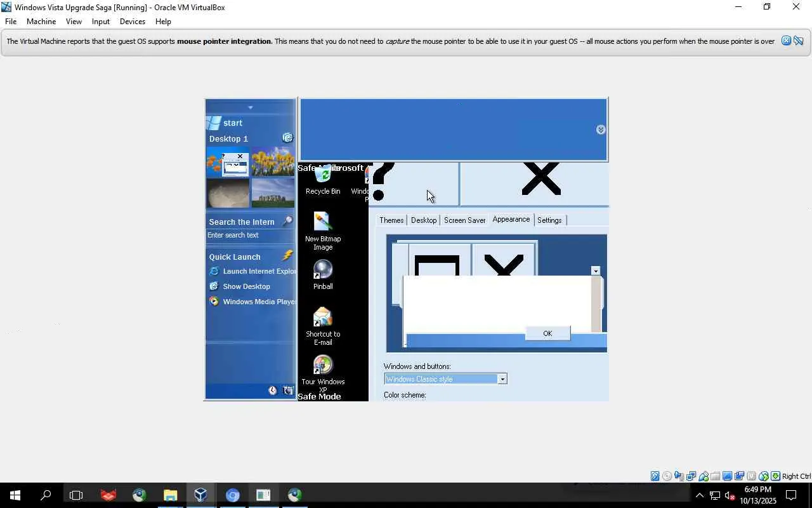
Task: Open the Input menu
Action: click(x=101, y=21)
